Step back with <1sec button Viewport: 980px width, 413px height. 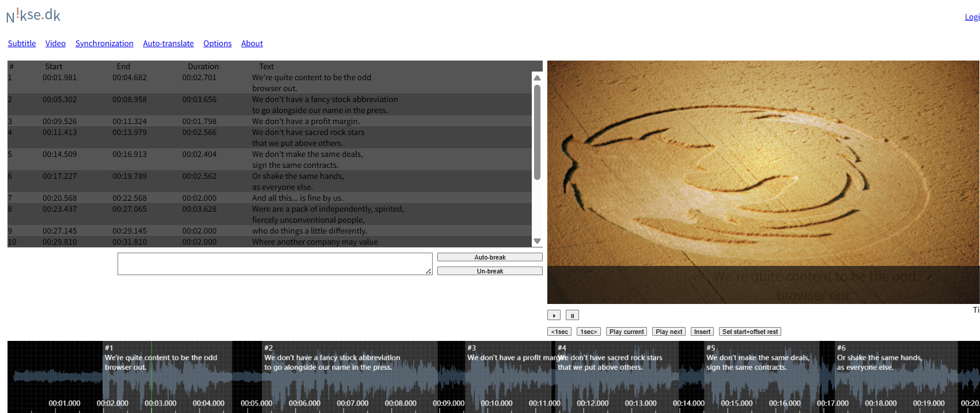pos(559,332)
